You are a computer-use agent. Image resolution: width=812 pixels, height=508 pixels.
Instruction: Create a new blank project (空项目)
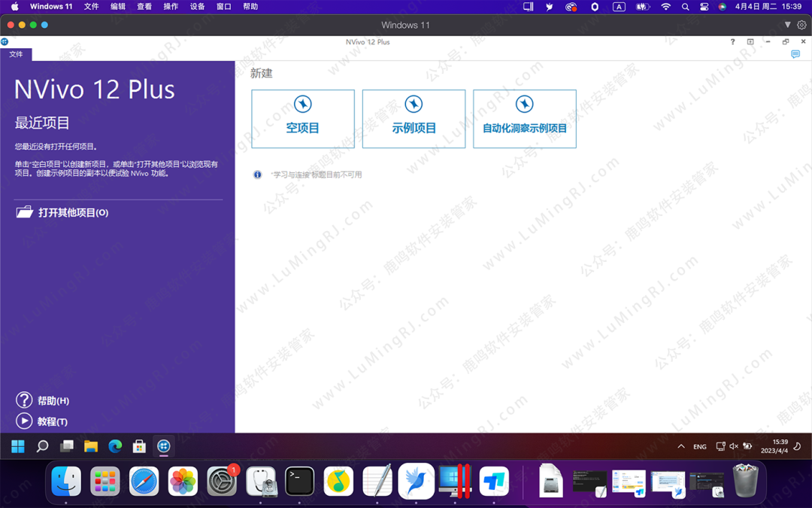(x=302, y=119)
